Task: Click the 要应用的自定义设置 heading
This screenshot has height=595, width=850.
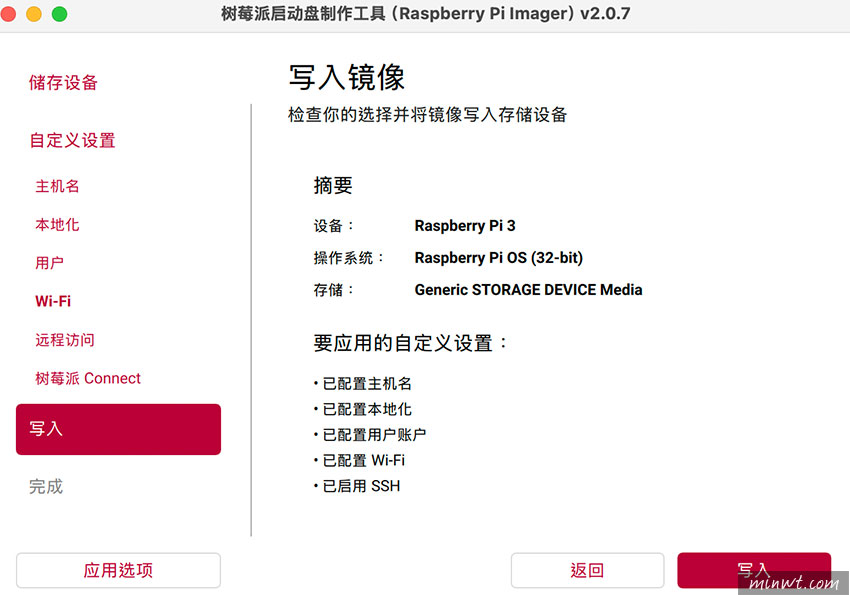Action: tap(410, 343)
